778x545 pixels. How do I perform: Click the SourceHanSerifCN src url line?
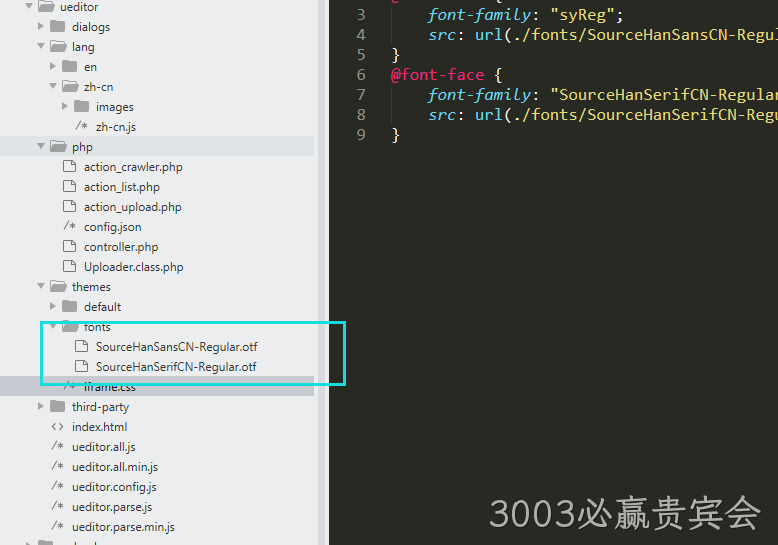click(x=602, y=115)
